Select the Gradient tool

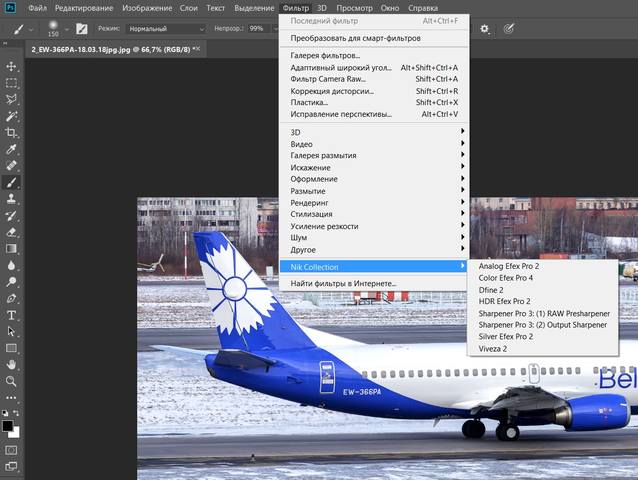pyautogui.click(x=11, y=249)
